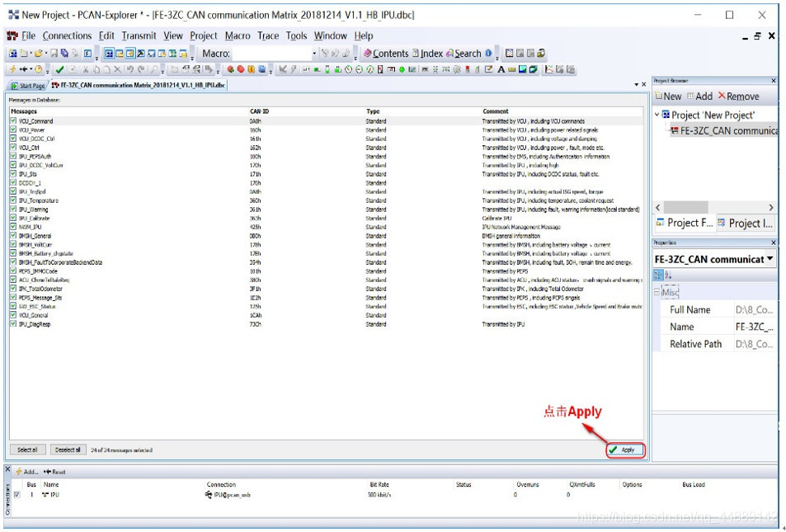Toggle the IPU_DiagResp checkbox

click(x=13, y=324)
